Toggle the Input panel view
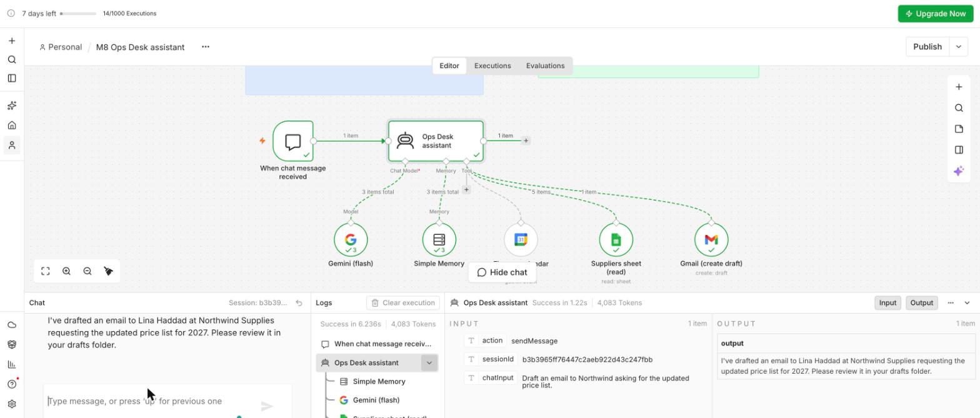 tap(887, 302)
